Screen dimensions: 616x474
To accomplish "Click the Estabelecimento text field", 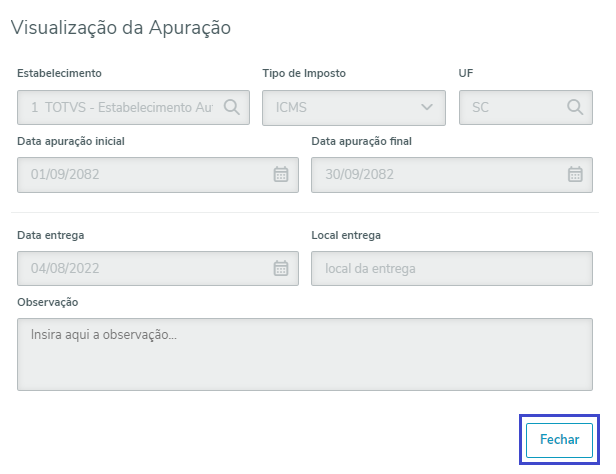I will coord(120,107).
